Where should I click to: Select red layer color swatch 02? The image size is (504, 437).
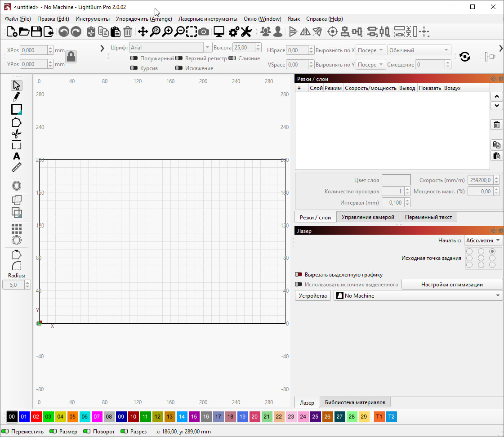(36, 417)
